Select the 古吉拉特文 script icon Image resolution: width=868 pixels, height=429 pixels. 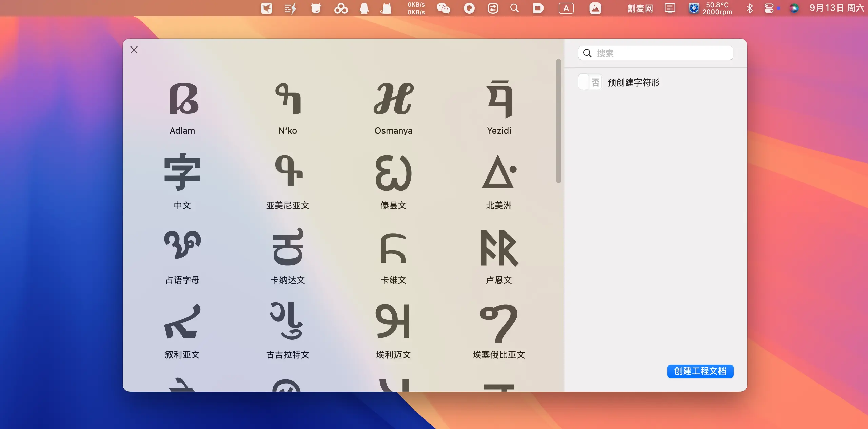pos(288,321)
